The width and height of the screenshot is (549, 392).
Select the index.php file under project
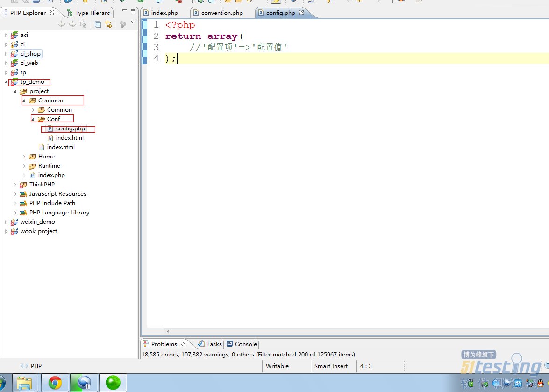[51, 175]
